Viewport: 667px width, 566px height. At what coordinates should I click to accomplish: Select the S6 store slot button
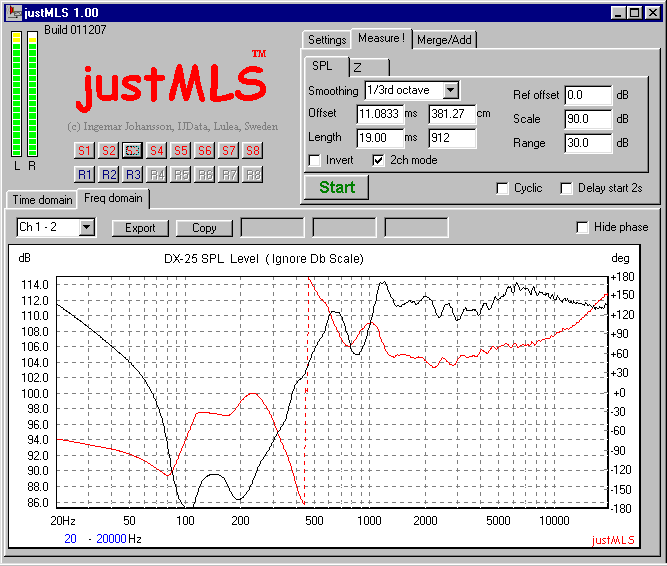tap(205, 151)
